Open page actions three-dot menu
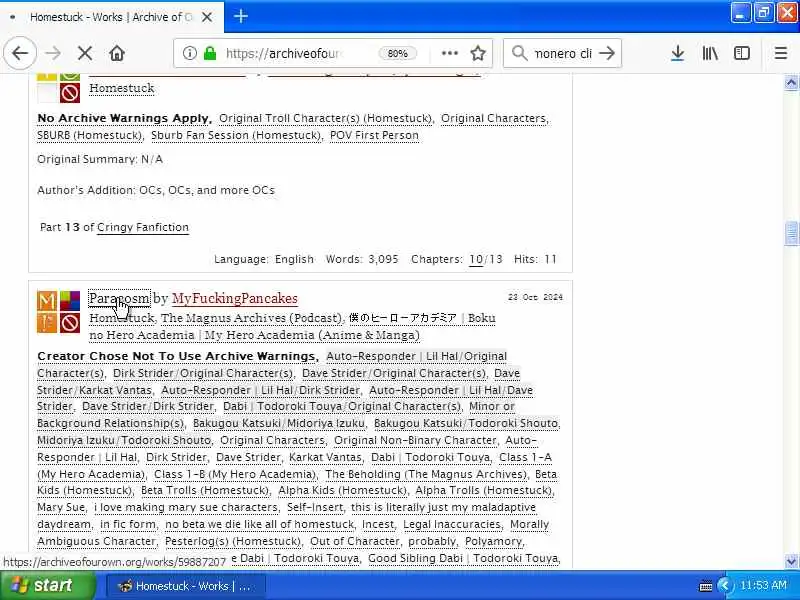 pyautogui.click(x=449, y=53)
